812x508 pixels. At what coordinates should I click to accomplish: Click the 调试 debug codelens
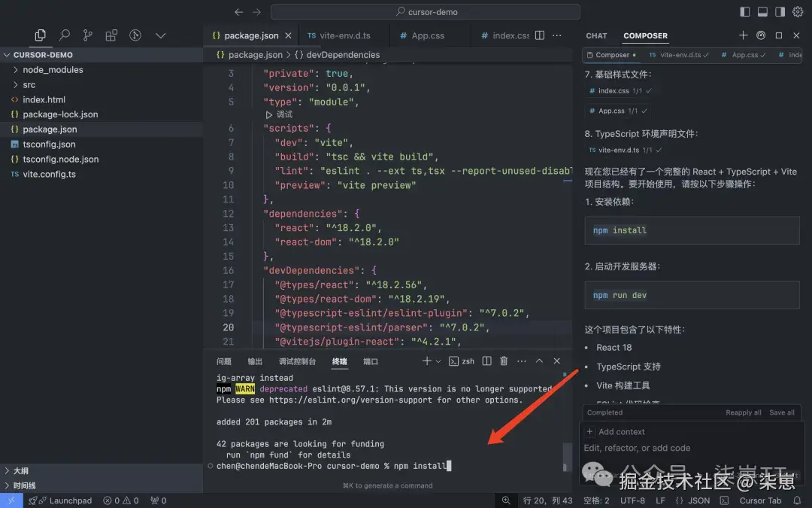(279, 114)
